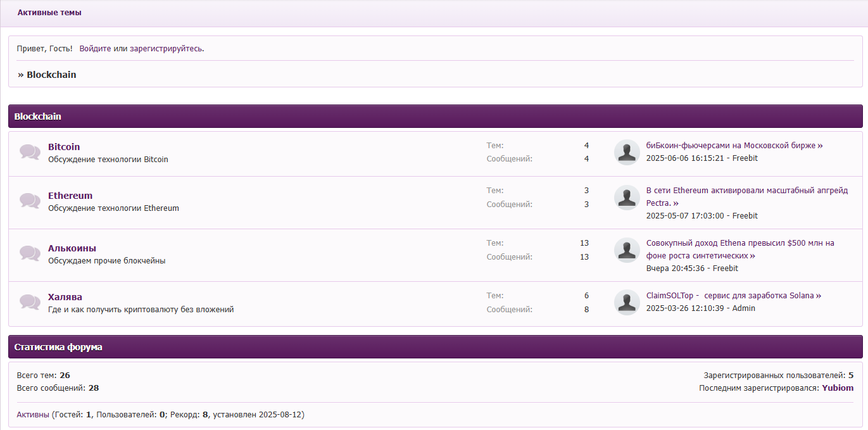Click the Bitcoin forum speech bubble icon
Viewport: 868px width, 430px height.
[30, 152]
